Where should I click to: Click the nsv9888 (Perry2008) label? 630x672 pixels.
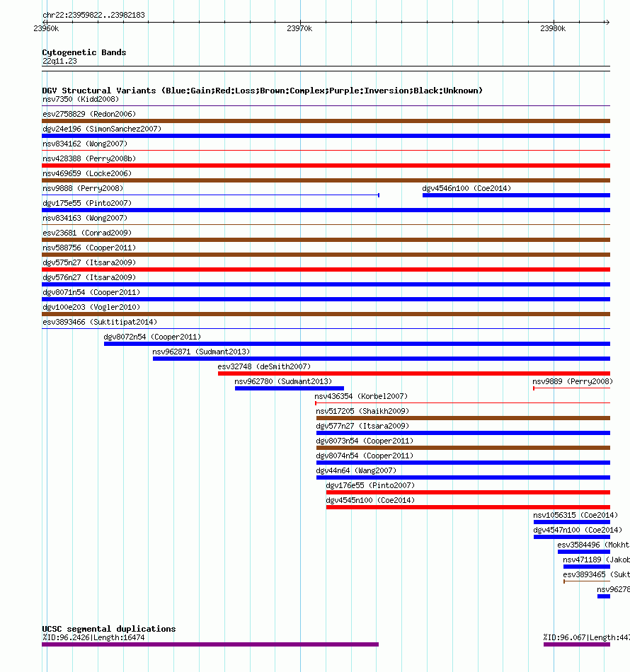[x=83, y=189]
